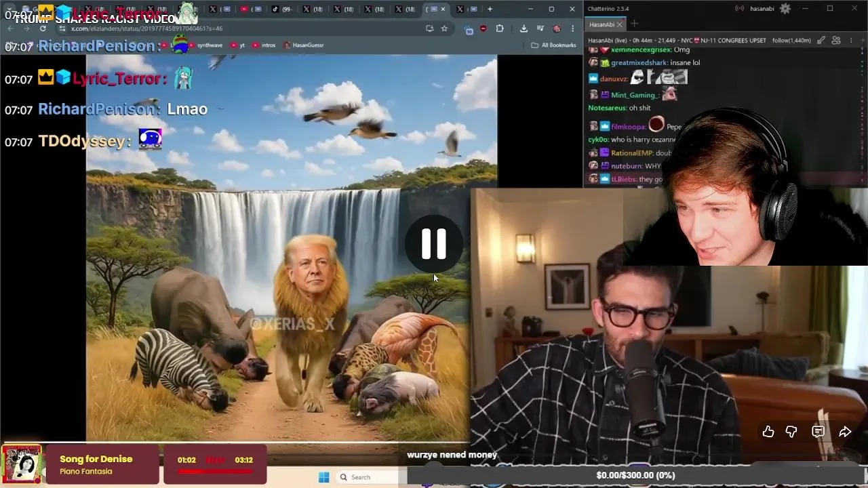Click the thumbs up like icon
The height and width of the screenshot is (488, 868).
click(x=768, y=432)
